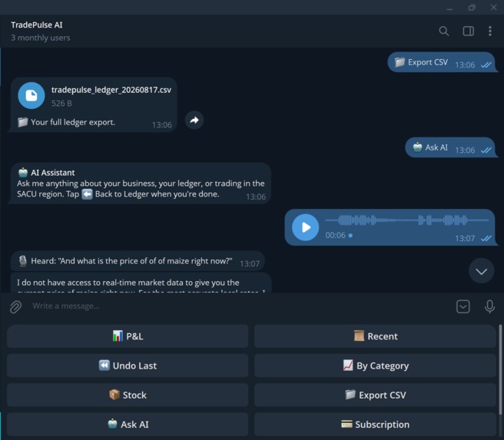Select the sent Export CSV message
504x440 pixels.
(x=442, y=62)
